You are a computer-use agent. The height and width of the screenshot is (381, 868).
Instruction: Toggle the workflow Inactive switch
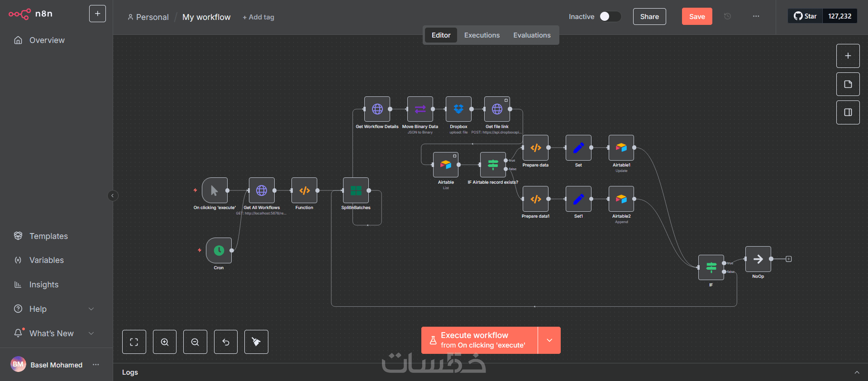(610, 16)
